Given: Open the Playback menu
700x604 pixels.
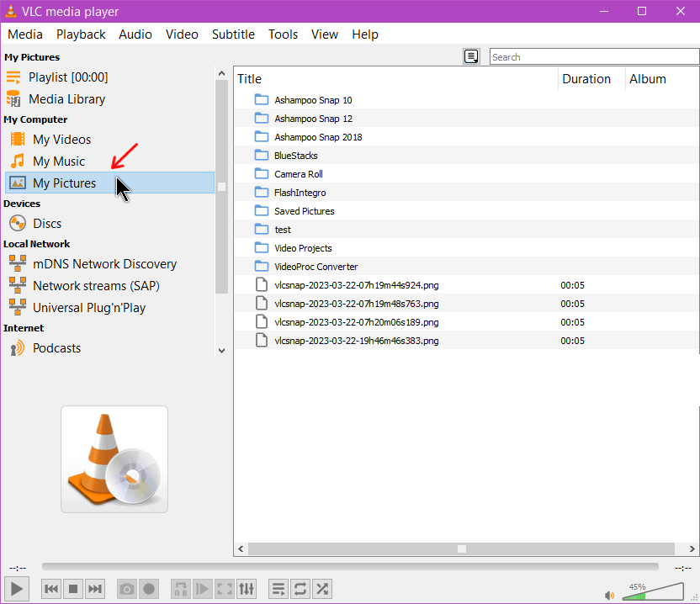Looking at the screenshot, I should 81,34.
